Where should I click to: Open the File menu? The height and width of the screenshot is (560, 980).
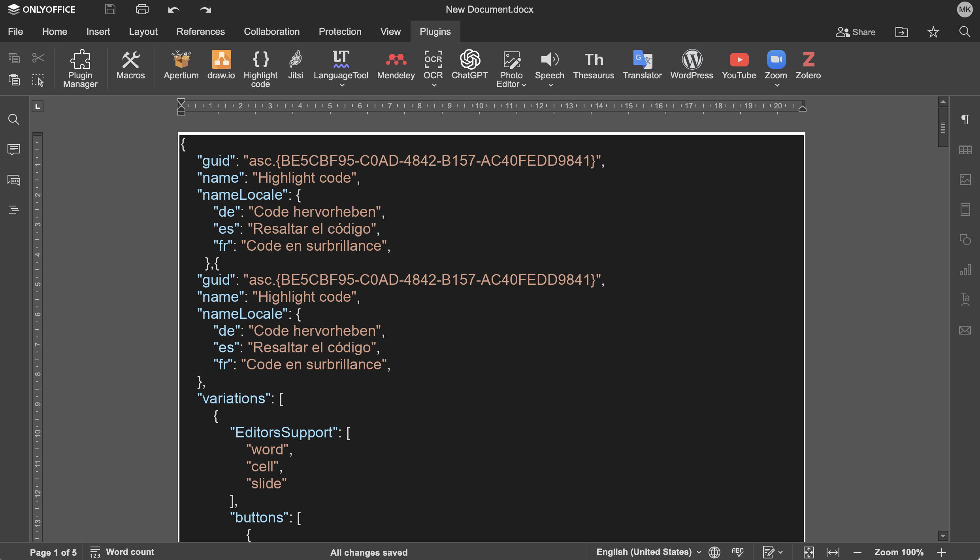pyautogui.click(x=15, y=32)
